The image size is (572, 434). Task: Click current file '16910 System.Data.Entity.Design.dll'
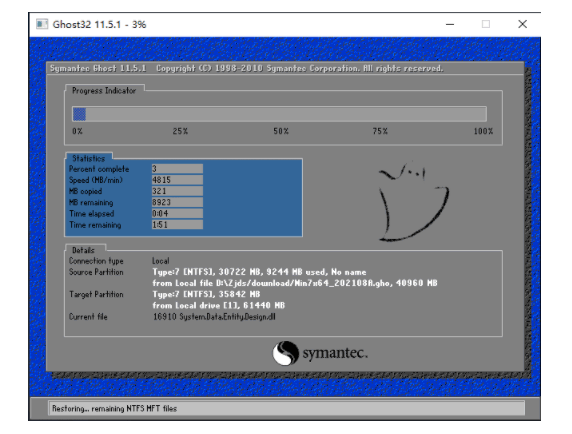(214, 317)
